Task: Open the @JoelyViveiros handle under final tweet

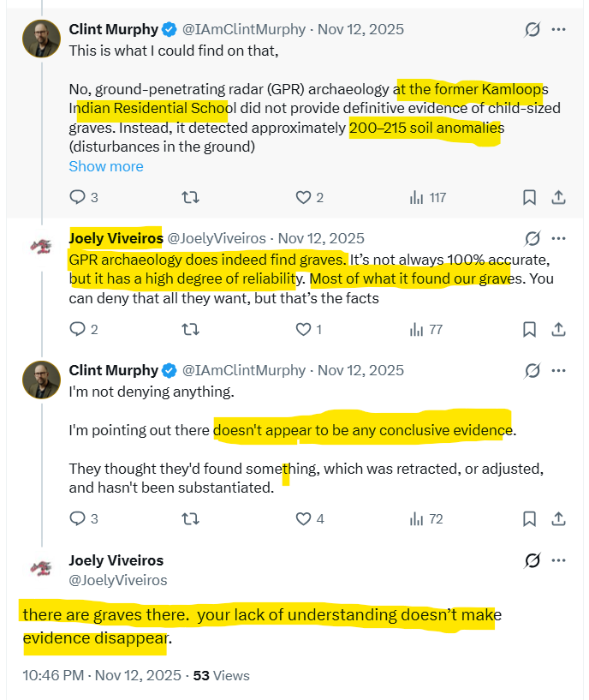Action: point(117,580)
